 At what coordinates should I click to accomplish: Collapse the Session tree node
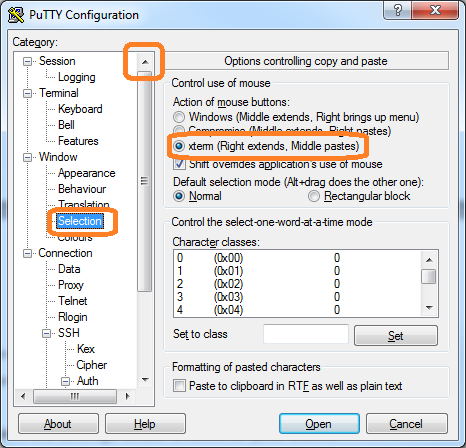pyautogui.click(x=27, y=61)
